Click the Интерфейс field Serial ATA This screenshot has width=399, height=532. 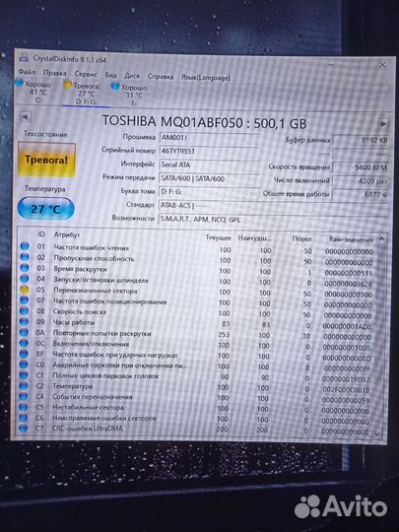click(x=209, y=165)
